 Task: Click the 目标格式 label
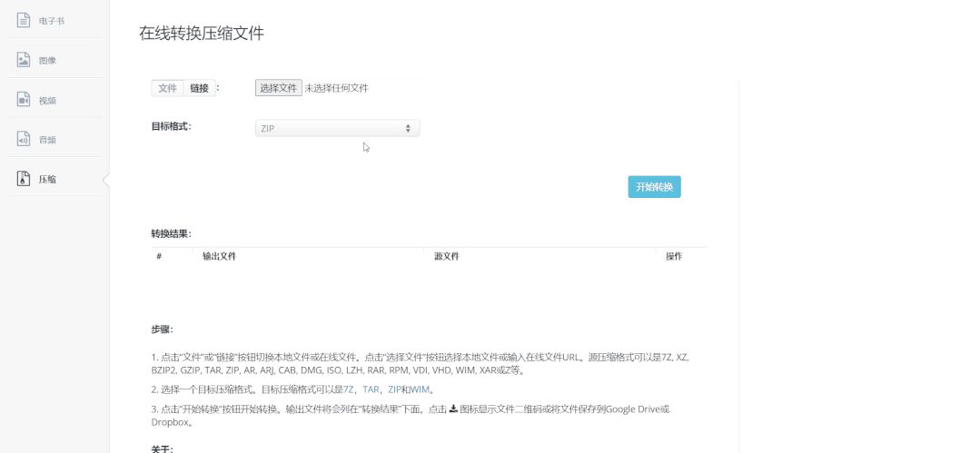point(172,126)
